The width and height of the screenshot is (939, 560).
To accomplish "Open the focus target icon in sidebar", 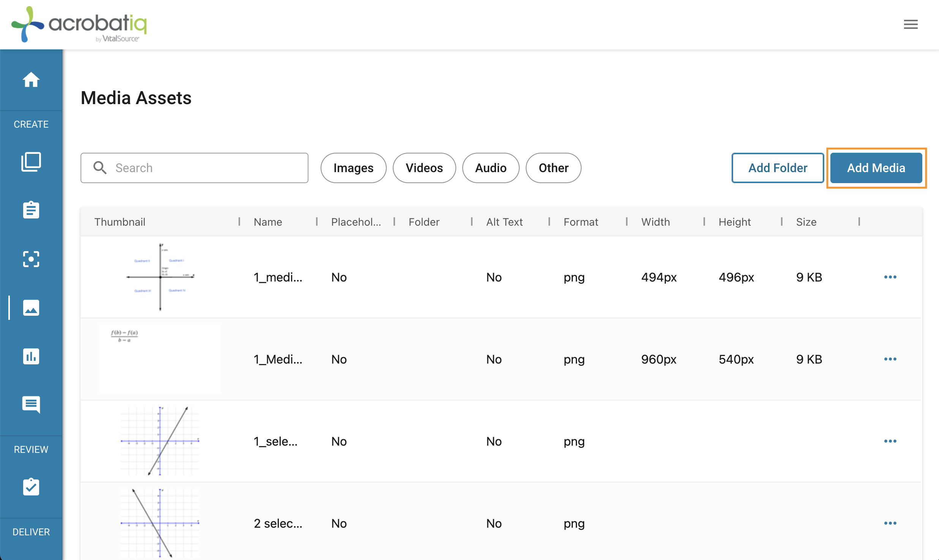I will pos(31,259).
